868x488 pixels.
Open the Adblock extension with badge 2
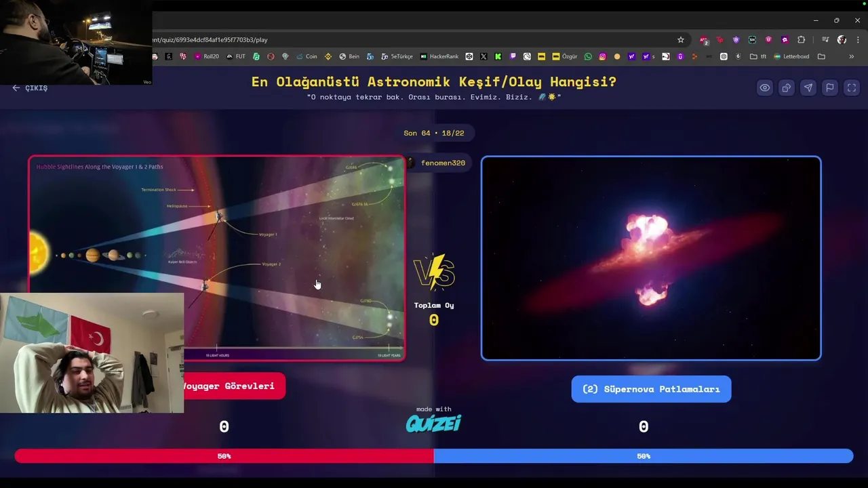[x=704, y=40]
